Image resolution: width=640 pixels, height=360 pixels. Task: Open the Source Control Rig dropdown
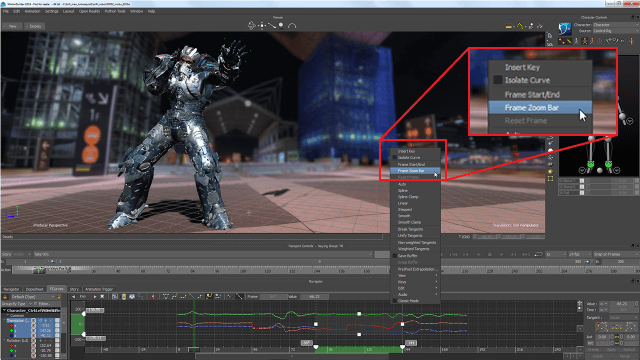616,31
